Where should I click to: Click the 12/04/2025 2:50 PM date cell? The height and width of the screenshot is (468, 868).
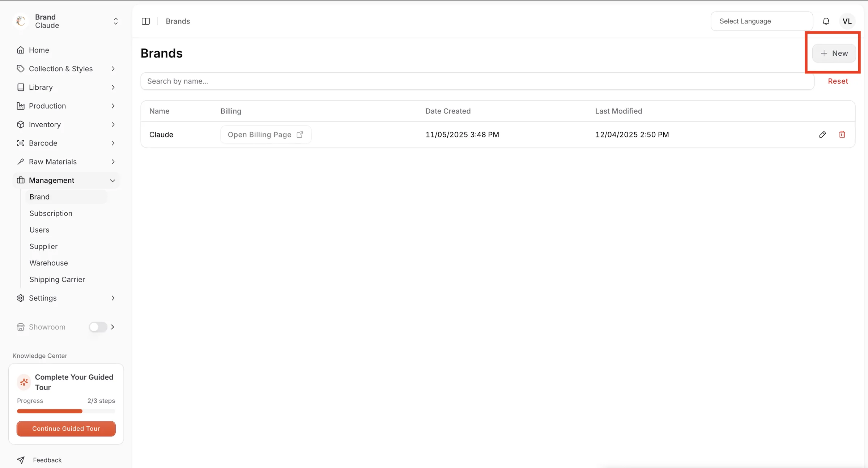pyautogui.click(x=632, y=135)
